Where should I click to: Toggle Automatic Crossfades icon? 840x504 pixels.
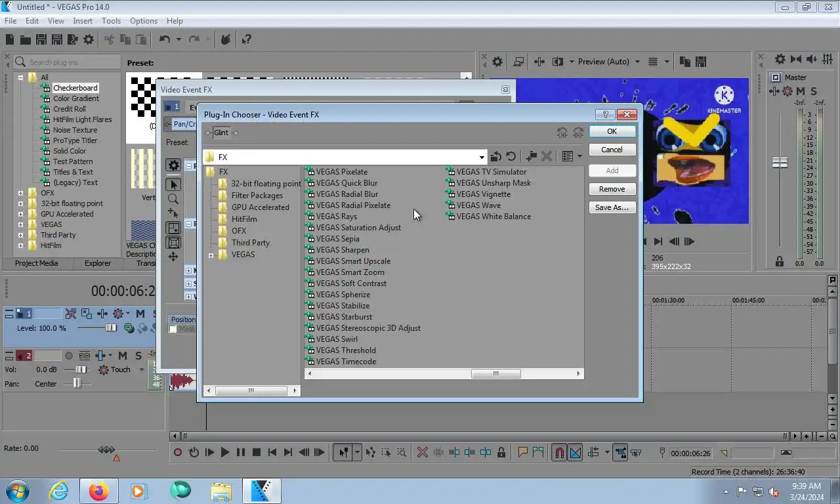[x=576, y=452]
